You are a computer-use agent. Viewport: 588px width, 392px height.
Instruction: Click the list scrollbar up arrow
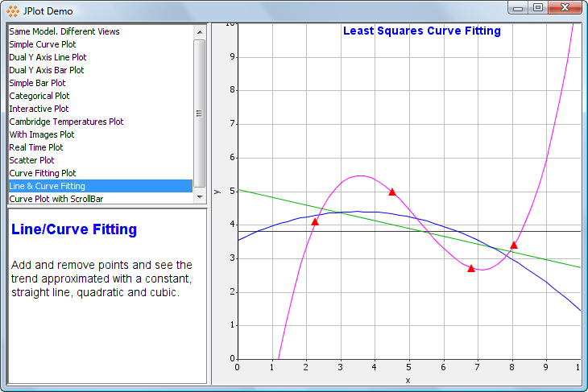[200, 32]
